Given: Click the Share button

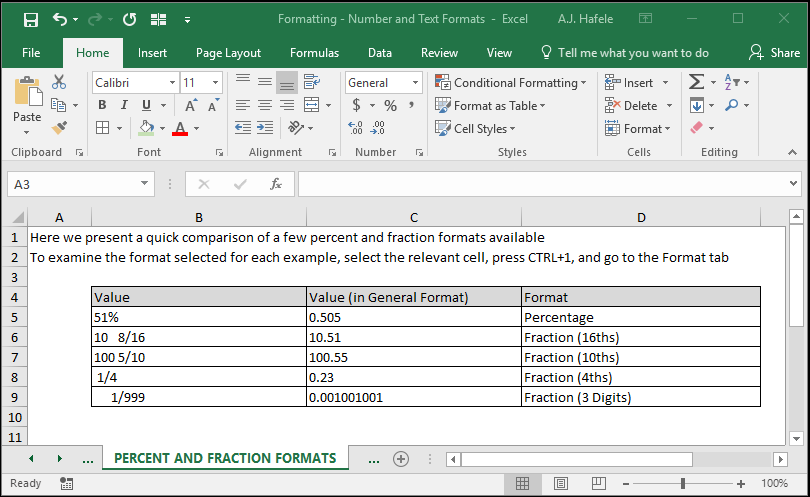Looking at the screenshot, I should [x=774, y=53].
